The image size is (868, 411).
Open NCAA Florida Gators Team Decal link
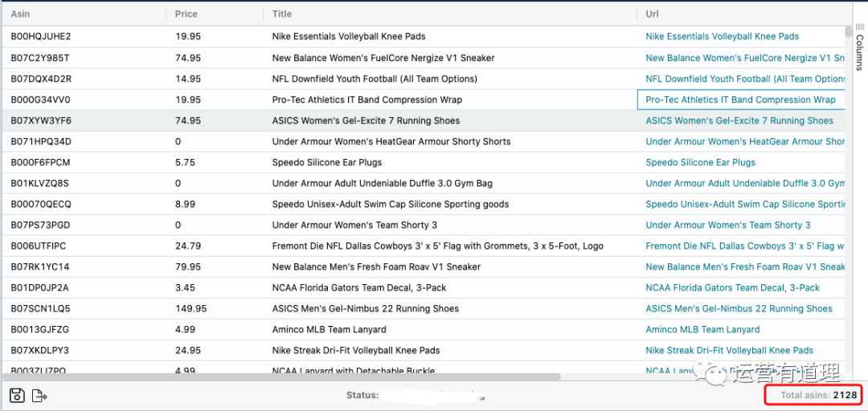point(732,287)
